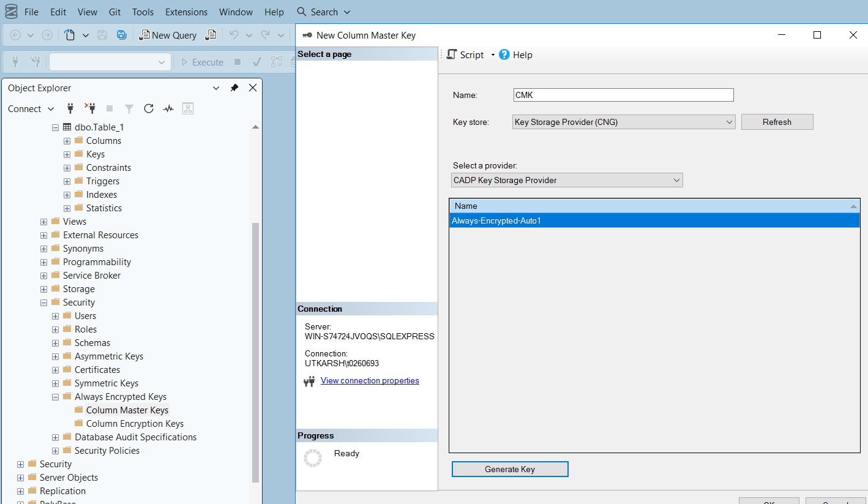Expand the Server Objects node

point(20,478)
